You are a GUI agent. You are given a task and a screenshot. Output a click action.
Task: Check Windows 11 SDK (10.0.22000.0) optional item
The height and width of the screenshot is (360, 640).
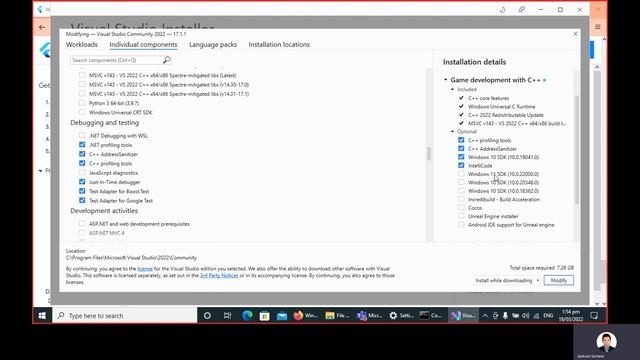tap(461, 174)
